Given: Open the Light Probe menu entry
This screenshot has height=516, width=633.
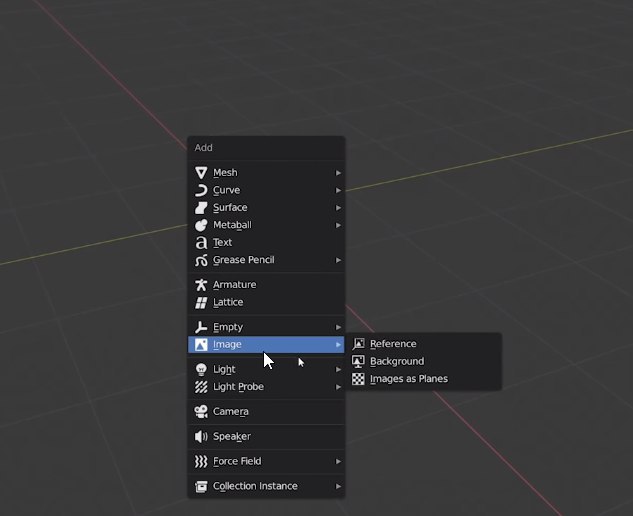Looking at the screenshot, I should coord(266,387).
